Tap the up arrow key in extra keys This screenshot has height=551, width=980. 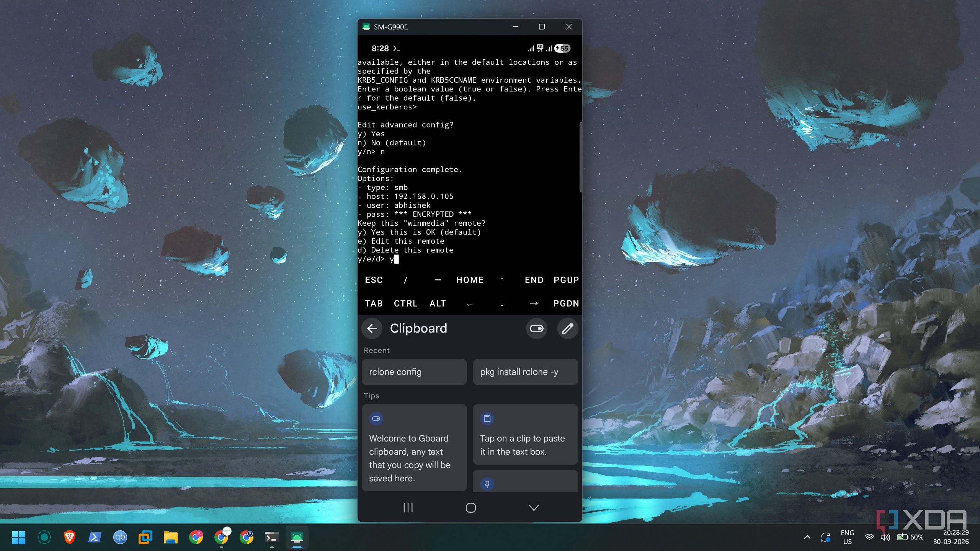pyautogui.click(x=502, y=280)
